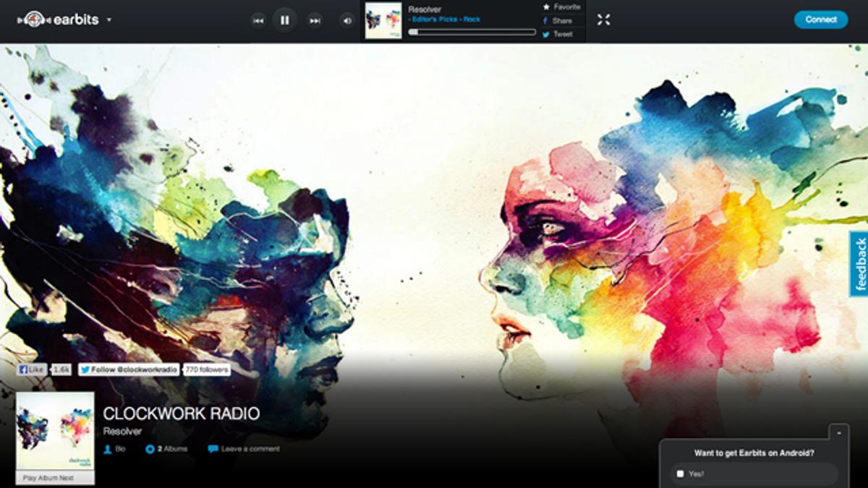Open the CLOCKWORK RADIO artist title
868x488 pixels.
pyautogui.click(x=182, y=414)
